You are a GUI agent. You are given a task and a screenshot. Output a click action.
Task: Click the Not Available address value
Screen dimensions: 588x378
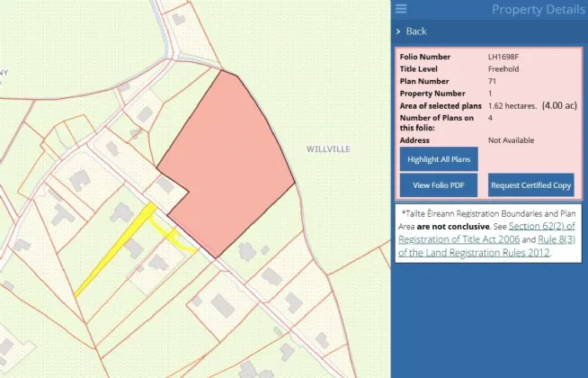point(511,140)
